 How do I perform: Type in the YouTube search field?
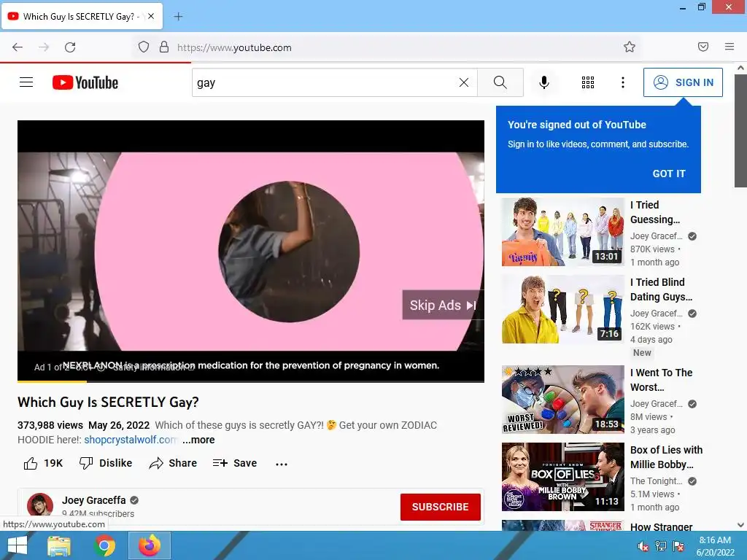[324, 82]
